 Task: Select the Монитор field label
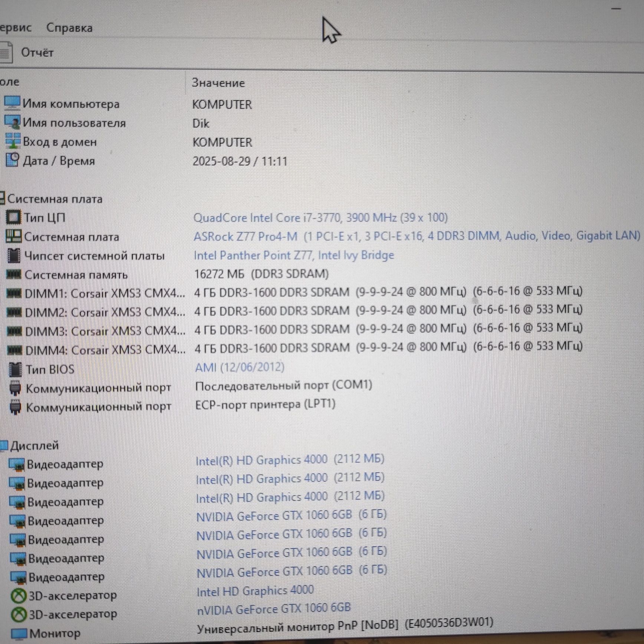click(x=55, y=634)
